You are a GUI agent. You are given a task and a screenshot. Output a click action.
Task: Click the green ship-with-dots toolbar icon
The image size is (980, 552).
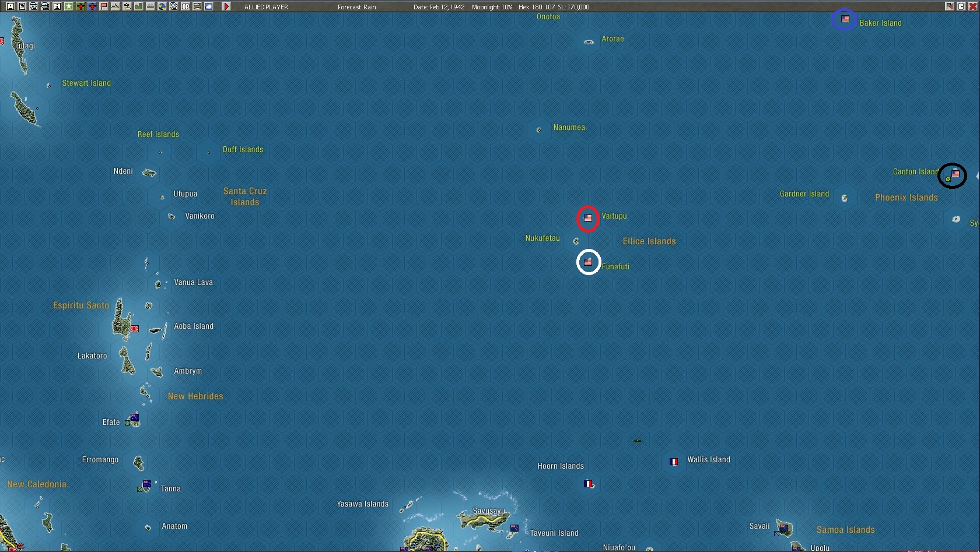[150, 6]
